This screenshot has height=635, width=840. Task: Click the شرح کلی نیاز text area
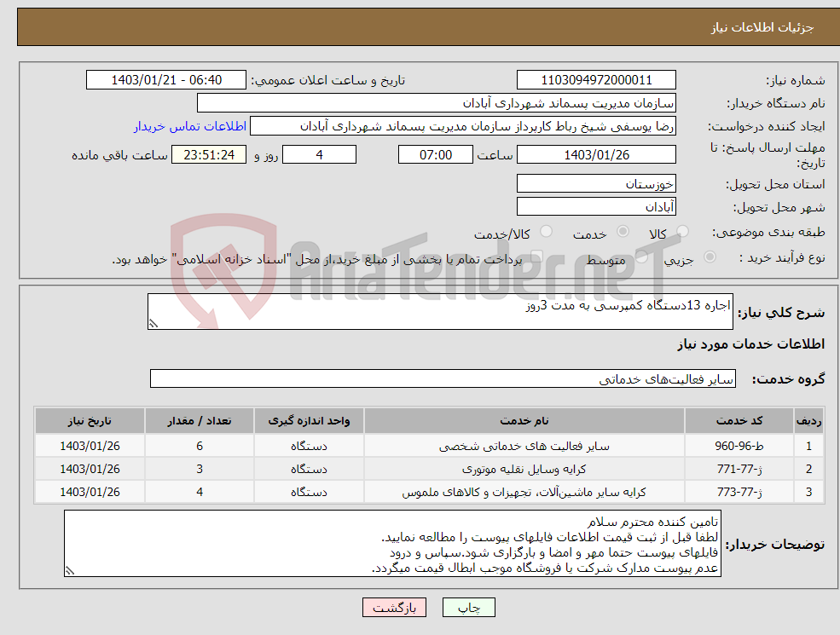pos(440,311)
